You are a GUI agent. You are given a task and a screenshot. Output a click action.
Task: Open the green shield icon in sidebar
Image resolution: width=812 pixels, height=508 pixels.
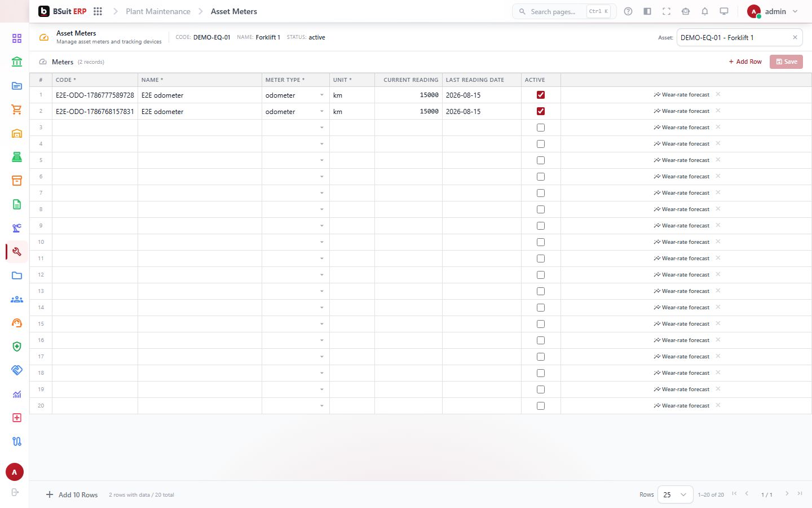pos(17,347)
